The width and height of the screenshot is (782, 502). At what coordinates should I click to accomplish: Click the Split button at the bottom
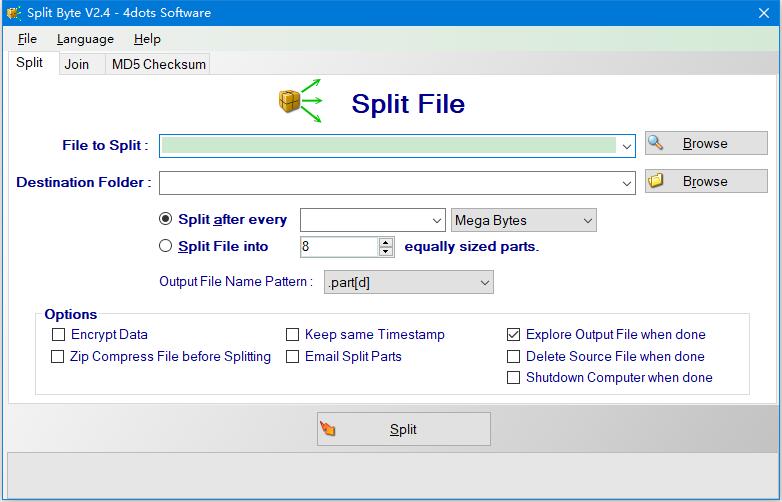click(403, 429)
